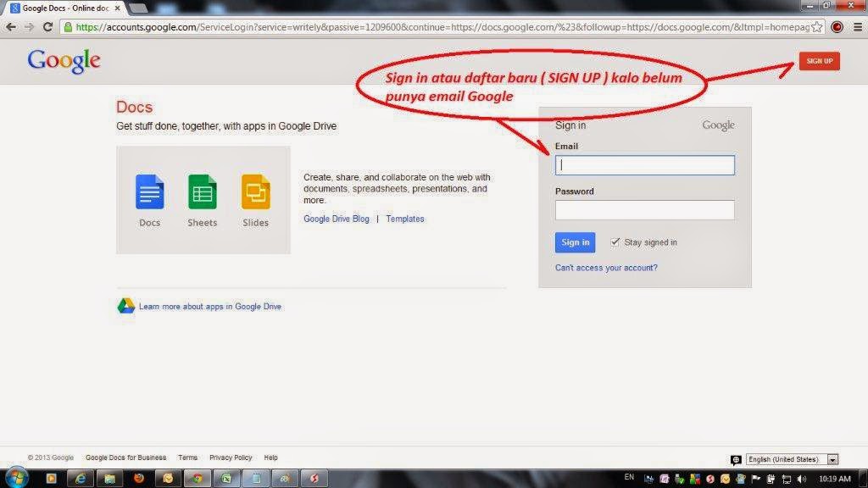Open the media player in the taskbar
Screen dimensions: 868x488
coord(51,478)
